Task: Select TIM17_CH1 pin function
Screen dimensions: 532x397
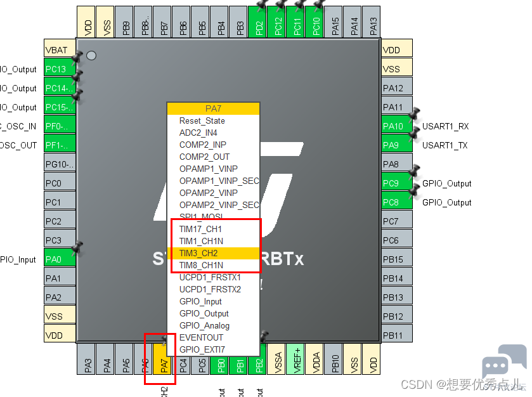Action: click(x=214, y=229)
